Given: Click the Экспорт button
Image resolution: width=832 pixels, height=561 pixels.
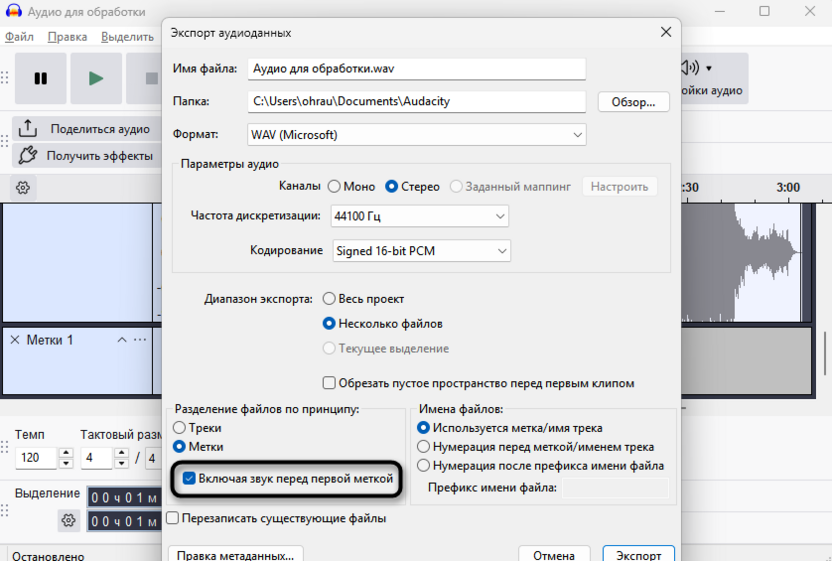Looking at the screenshot, I should [638, 554].
